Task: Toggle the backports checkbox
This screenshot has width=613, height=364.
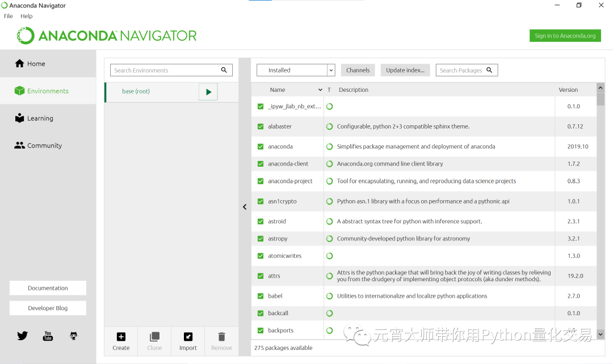Action: click(261, 331)
